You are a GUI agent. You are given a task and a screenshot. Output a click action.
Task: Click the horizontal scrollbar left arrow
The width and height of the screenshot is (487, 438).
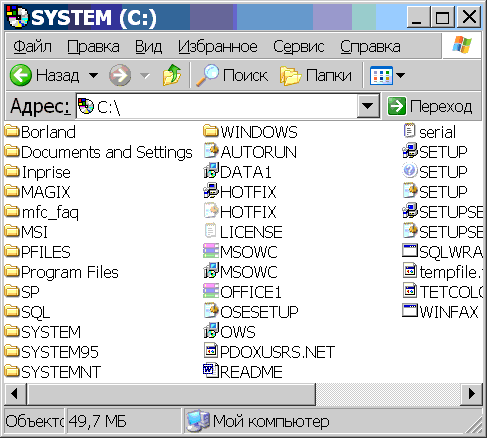15,394
